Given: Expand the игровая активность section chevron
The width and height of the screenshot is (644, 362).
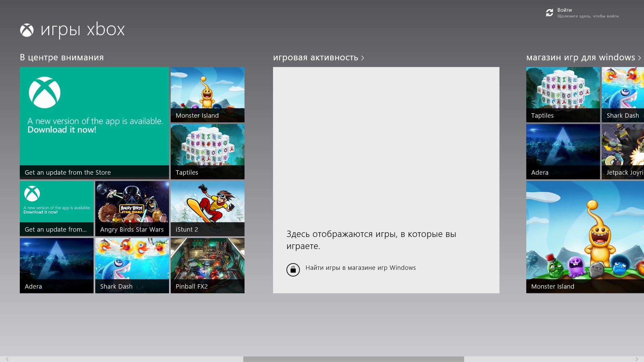Looking at the screenshot, I should [x=363, y=58].
